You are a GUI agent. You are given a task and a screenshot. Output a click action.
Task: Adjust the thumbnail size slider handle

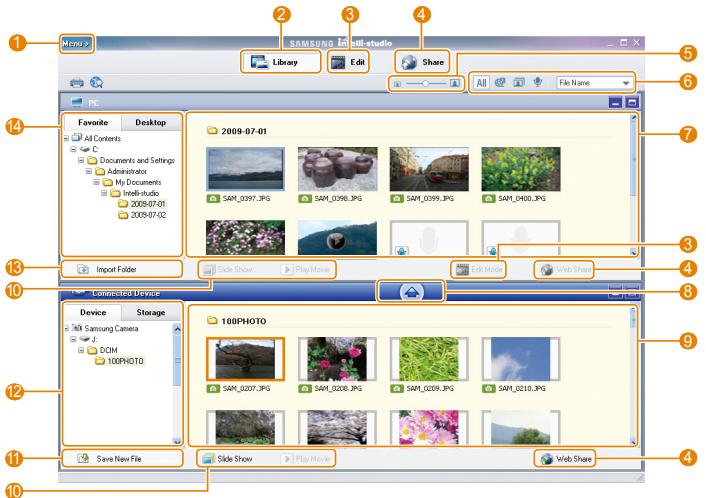pyautogui.click(x=425, y=83)
